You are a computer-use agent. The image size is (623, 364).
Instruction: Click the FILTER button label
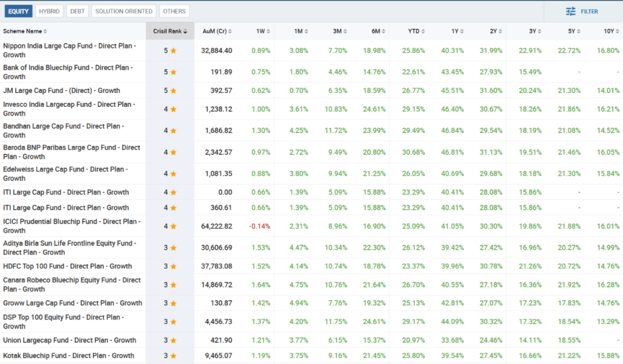coord(589,12)
